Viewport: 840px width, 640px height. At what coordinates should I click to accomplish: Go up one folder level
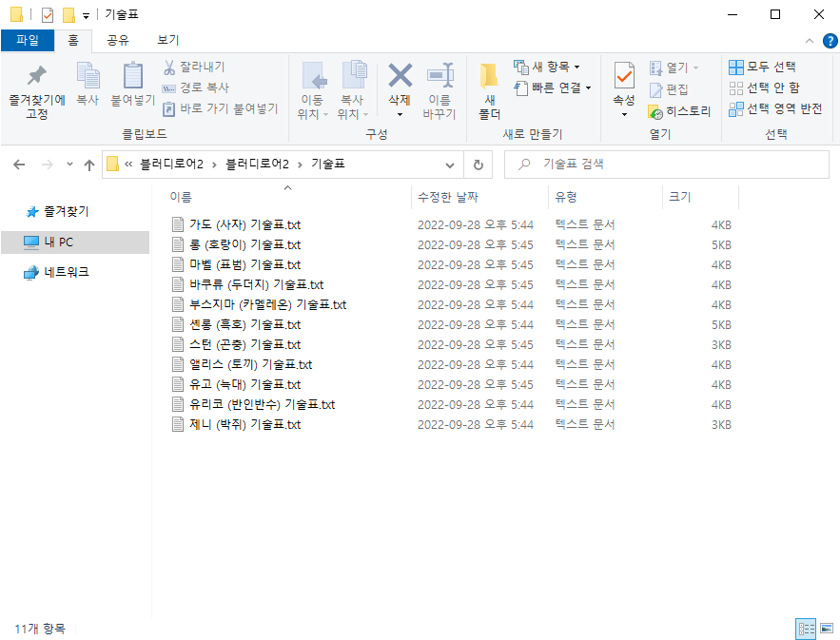tap(89, 165)
